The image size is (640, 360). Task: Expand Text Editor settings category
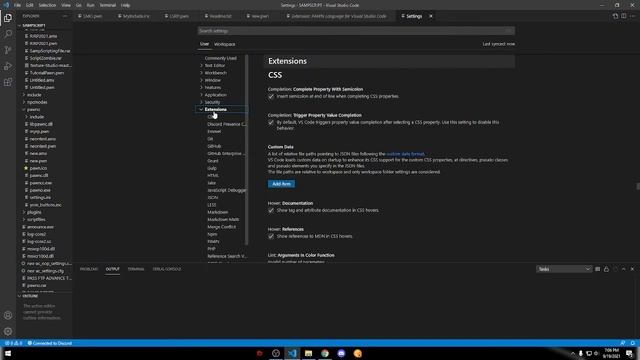click(215, 65)
